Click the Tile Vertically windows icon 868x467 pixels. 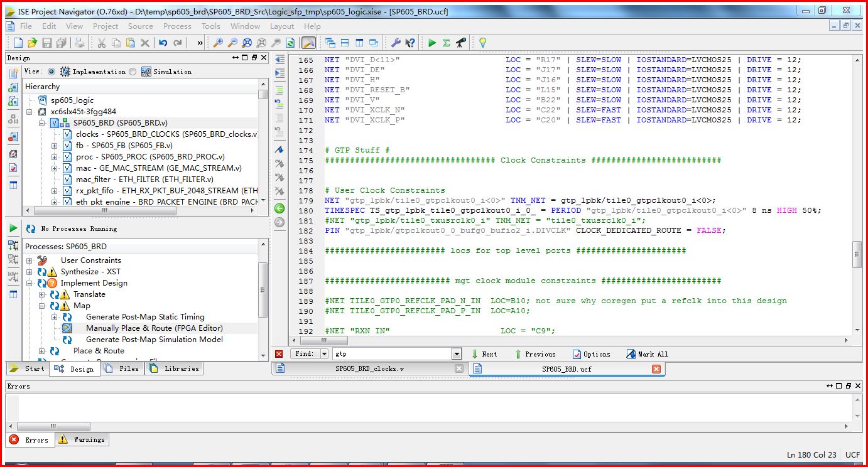[x=359, y=43]
